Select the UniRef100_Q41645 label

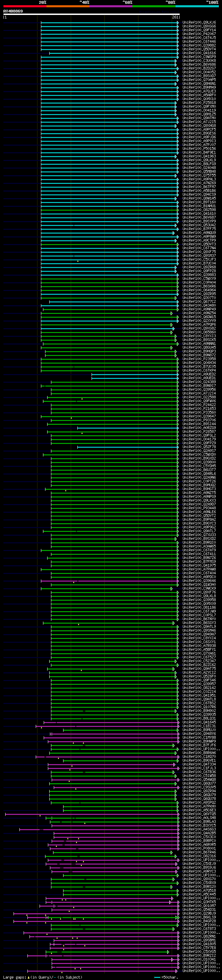(199, 722)
